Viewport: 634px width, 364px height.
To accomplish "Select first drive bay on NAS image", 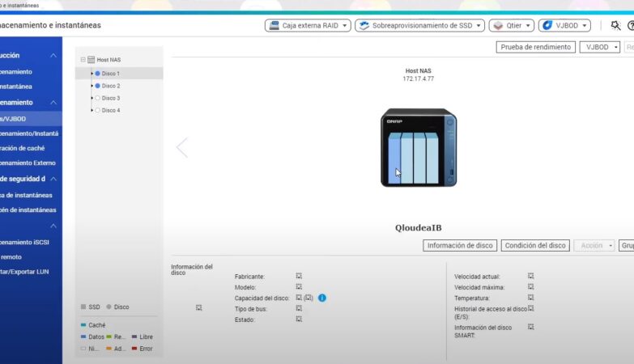I will [x=394, y=159].
